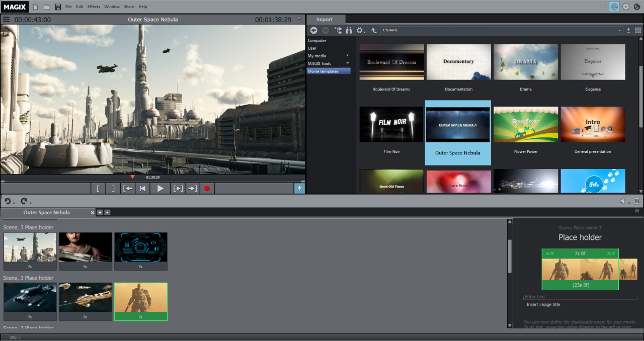Play the Outer Space Nebula preview
644x341 pixels.
(x=160, y=188)
